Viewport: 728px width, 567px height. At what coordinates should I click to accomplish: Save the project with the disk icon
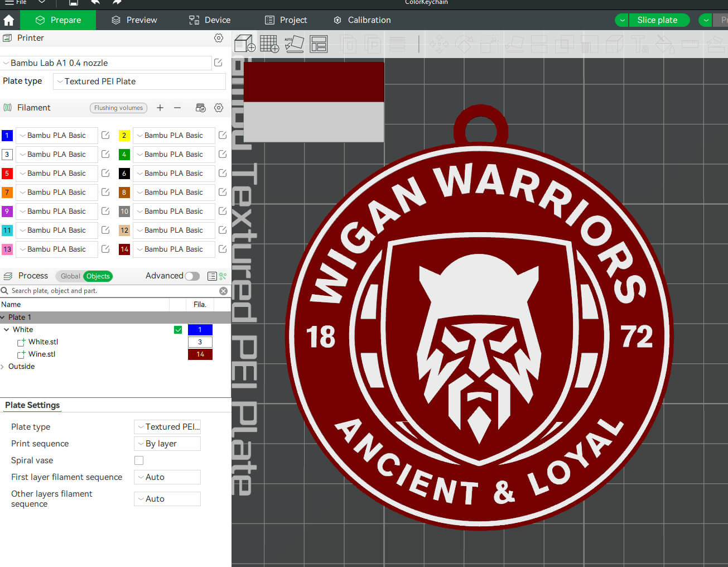click(73, 3)
